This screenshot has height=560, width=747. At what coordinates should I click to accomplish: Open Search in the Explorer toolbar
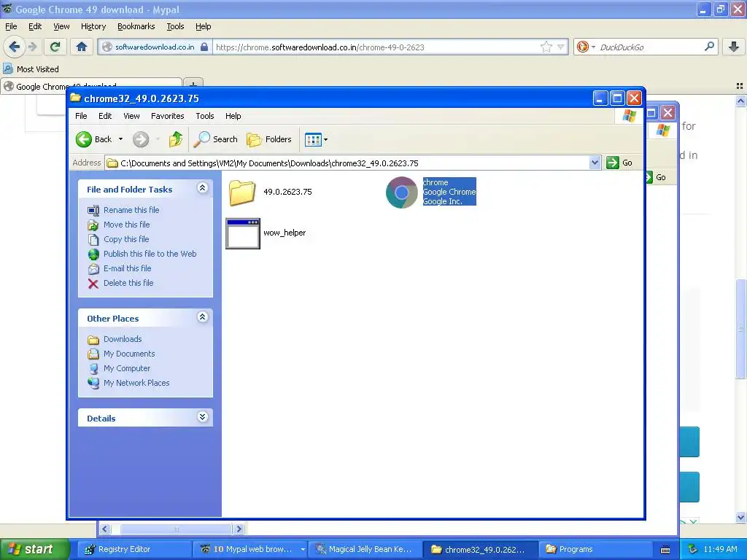tap(215, 139)
